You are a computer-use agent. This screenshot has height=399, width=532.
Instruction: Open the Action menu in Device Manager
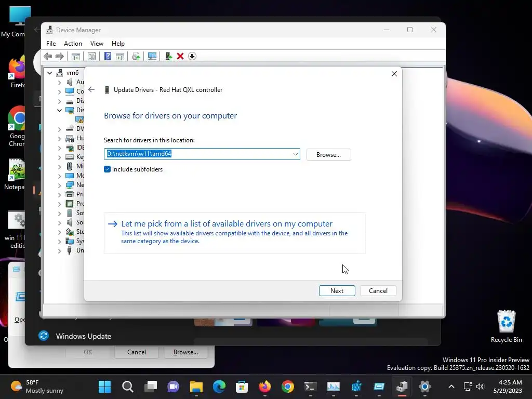[73, 44]
